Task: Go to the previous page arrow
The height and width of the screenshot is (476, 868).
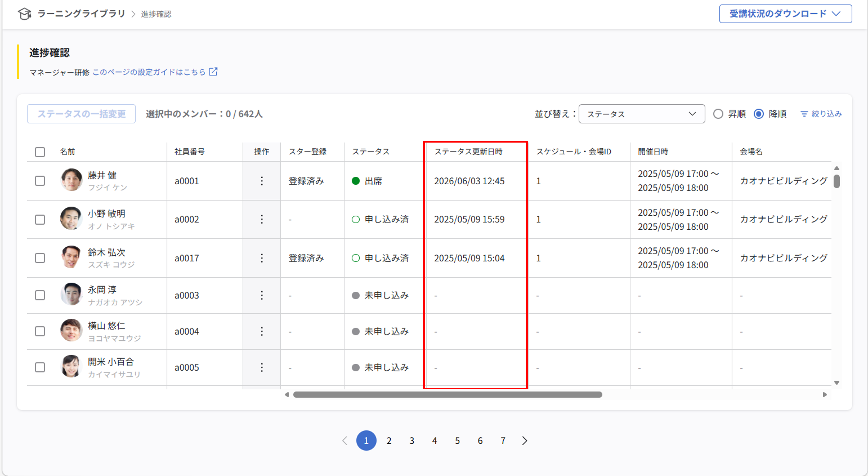Action: [344, 441]
